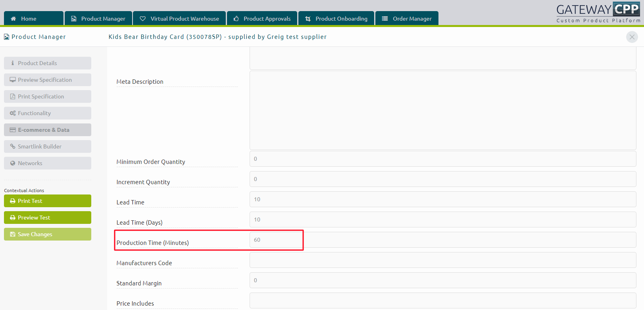The height and width of the screenshot is (310, 644).
Task: Click the Price Includes label
Action: tap(135, 304)
